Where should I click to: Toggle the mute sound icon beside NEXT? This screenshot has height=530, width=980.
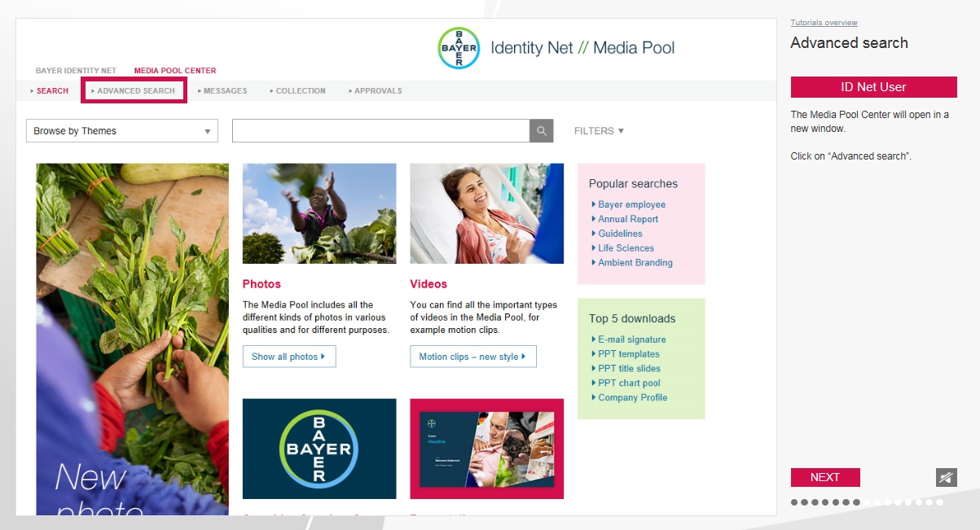point(946,478)
